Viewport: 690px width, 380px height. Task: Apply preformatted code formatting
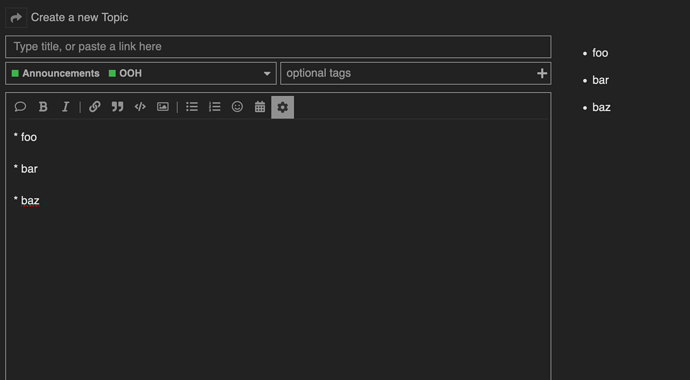point(140,107)
